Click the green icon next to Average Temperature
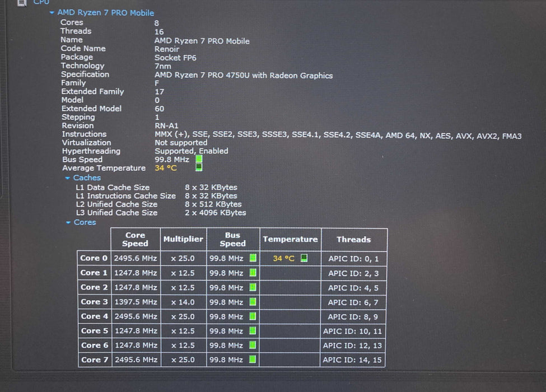The height and width of the screenshot is (392, 546). [199, 167]
